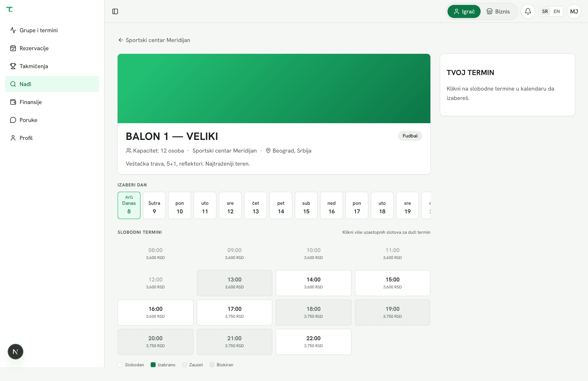This screenshot has height=381, width=588.
Task: Click the blocked 10:00 slot
Action: (313, 254)
